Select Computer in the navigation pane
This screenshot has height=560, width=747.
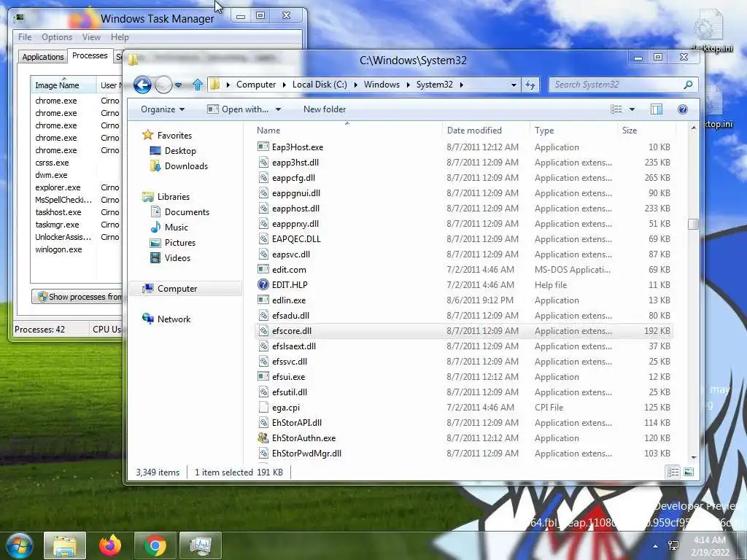[x=177, y=289]
